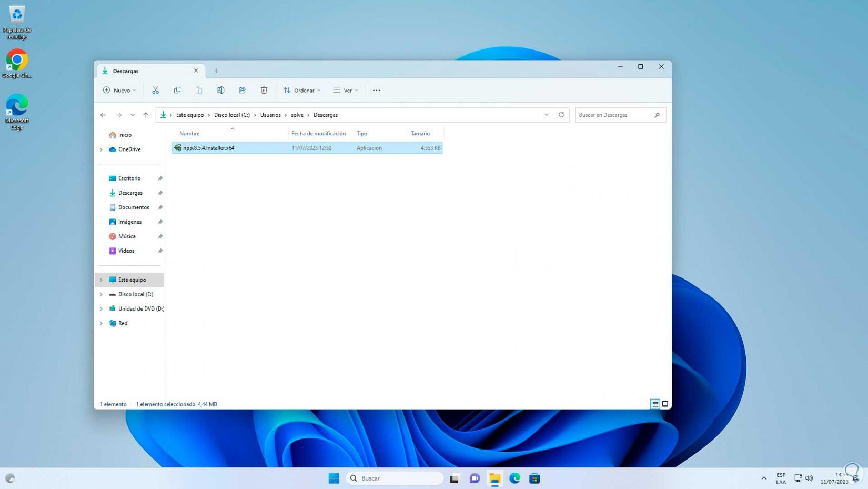Select Google Chrome desktop shortcut

click(17, 64)
